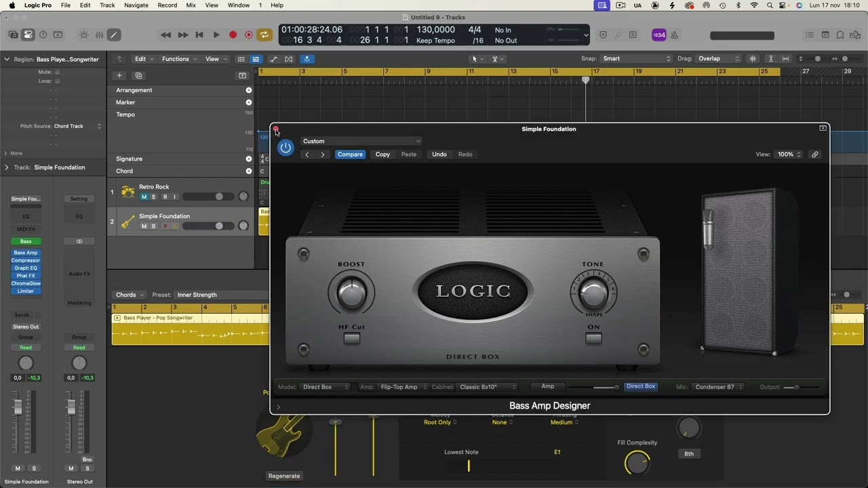Click the Undo button in plugin
The height and width of the screenshot is (488, 868).
point(439,155)
